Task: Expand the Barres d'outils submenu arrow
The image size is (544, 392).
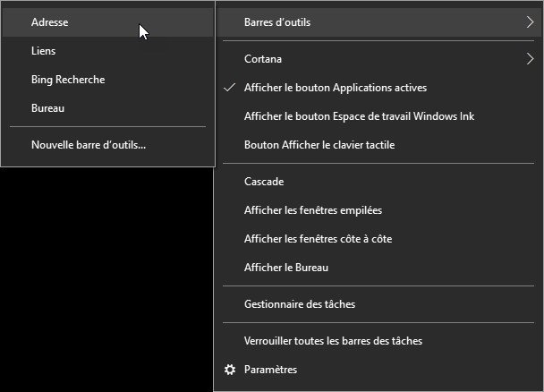Action: click(x=530, y=21)
